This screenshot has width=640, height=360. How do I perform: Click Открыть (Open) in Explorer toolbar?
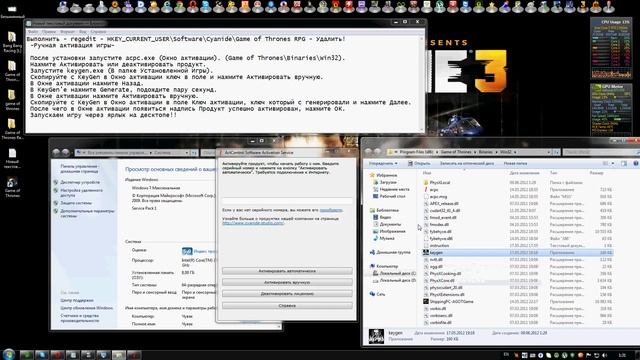[x=419, y=163]
